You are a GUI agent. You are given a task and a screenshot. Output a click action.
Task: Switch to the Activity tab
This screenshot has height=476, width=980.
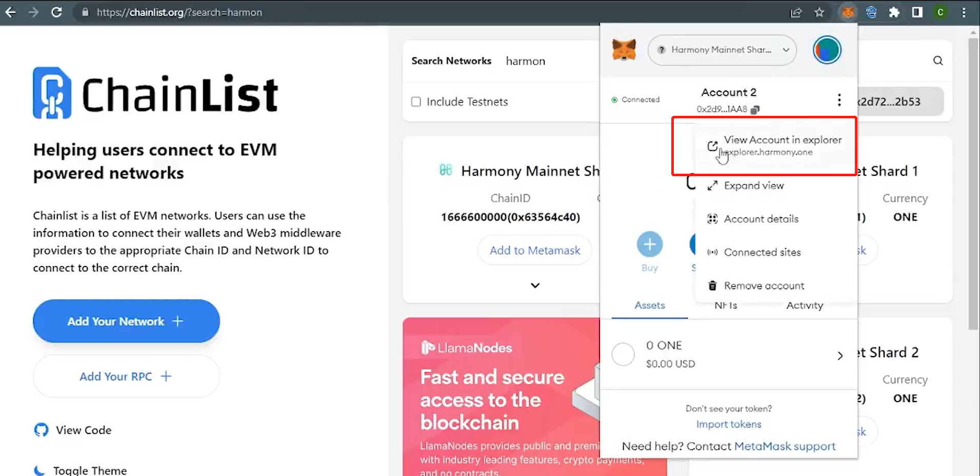(805, 305)
